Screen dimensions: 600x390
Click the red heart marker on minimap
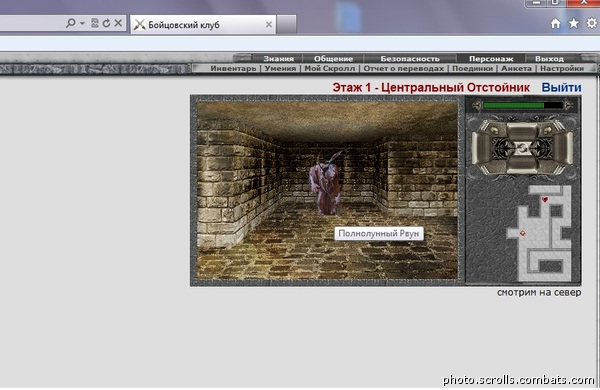545,199
